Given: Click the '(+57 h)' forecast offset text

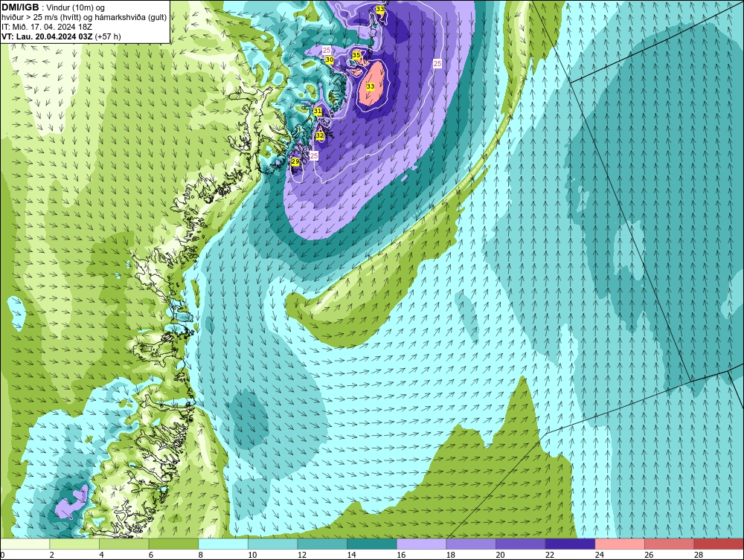Looking at the screenshot, I should point(108,36).
